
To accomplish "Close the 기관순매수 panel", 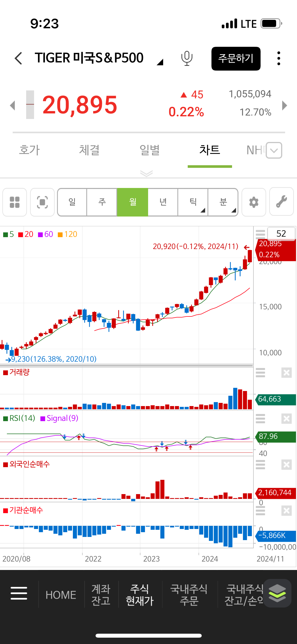I will (x=286, y=510).
